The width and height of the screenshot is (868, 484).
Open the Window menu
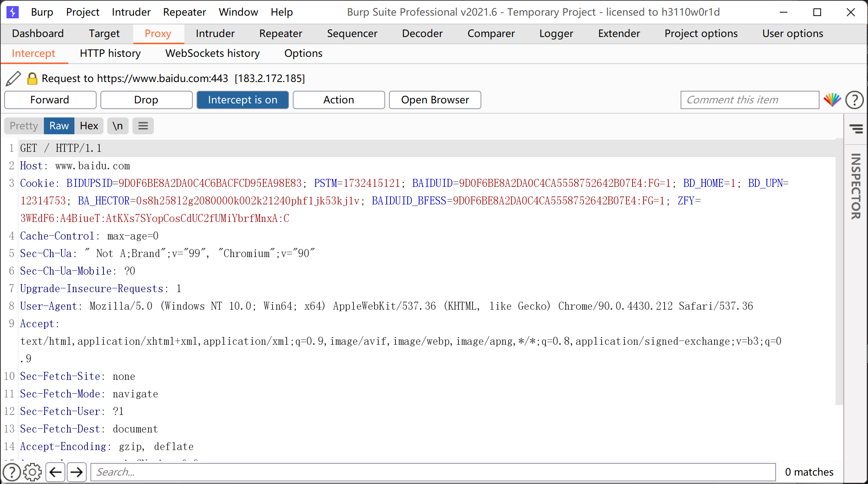click(x=239, y=12)
